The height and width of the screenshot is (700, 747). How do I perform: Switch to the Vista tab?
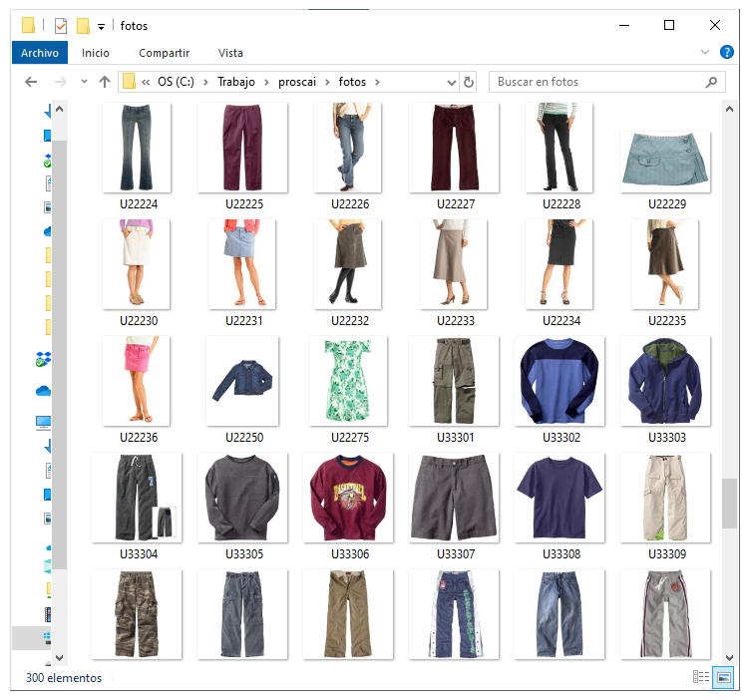230,53
